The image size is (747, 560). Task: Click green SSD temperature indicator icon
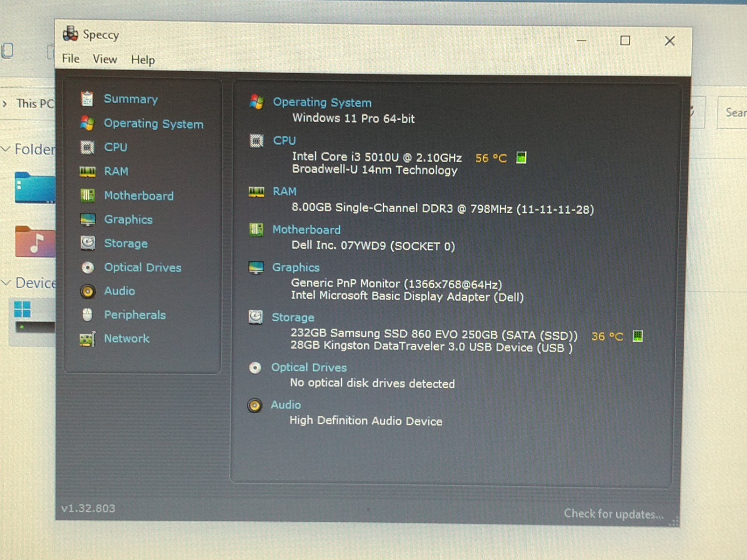(x=638, y=336)
